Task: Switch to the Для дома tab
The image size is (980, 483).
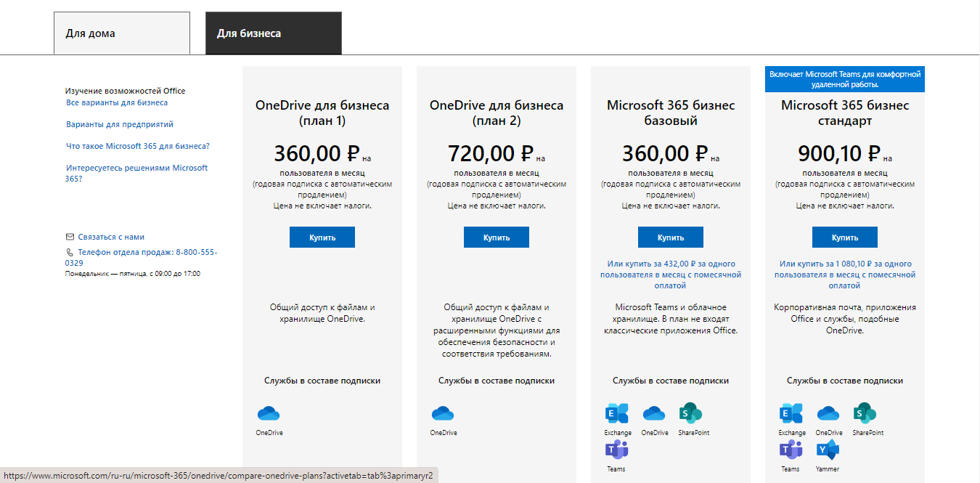Action: point(122,33)
